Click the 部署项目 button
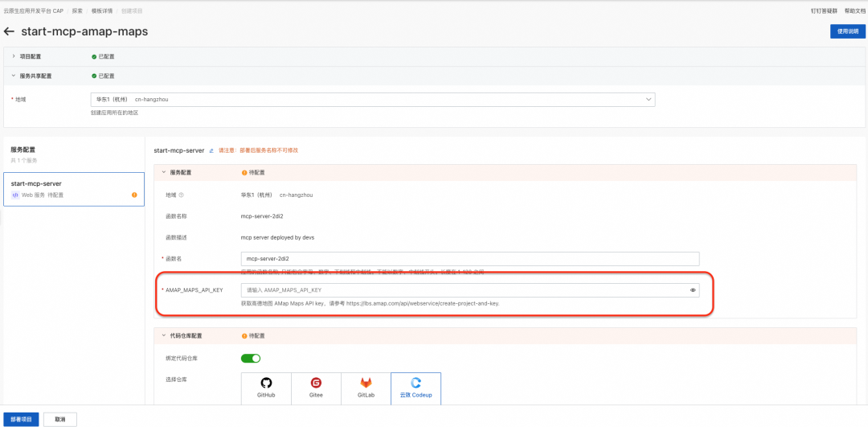 21,419
